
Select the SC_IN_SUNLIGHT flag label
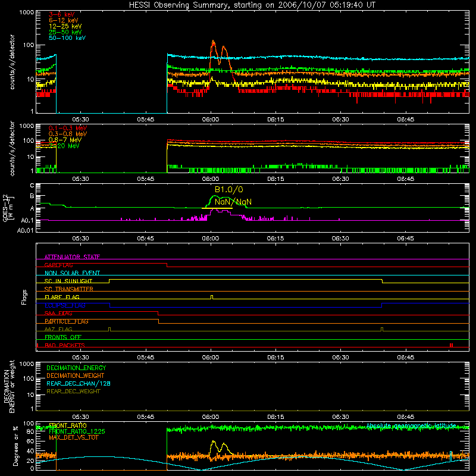68,281
